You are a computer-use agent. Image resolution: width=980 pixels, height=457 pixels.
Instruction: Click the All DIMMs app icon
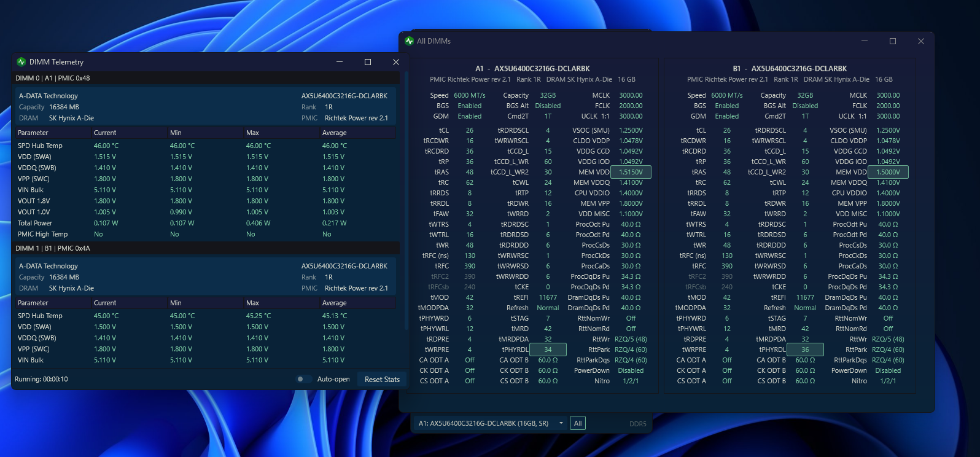click(410, 41)
